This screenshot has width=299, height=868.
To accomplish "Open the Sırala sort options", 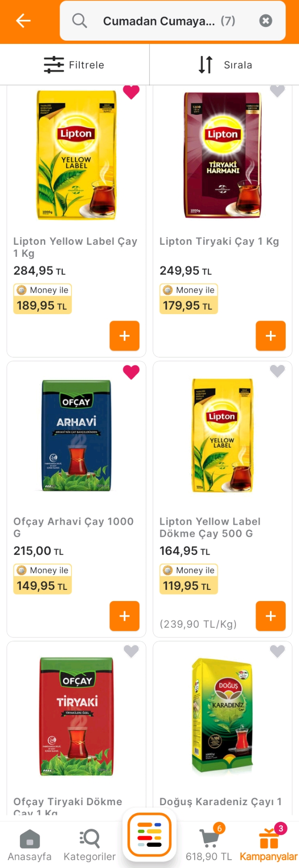I will coord(225,65).
